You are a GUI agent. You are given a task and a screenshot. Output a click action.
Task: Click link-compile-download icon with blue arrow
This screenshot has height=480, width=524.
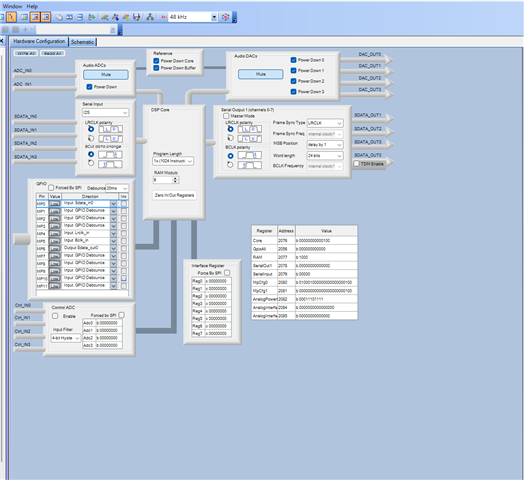point(115,17)
